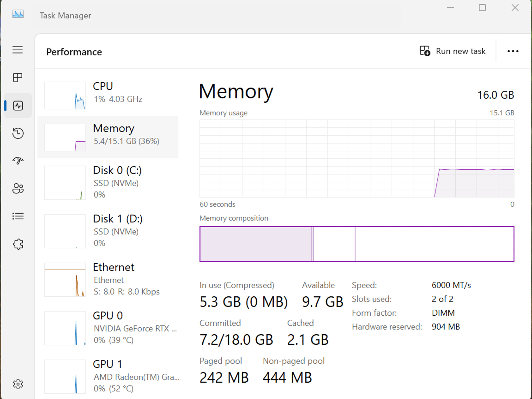Open the Services puzzle-piece icon
532x399 pixels.
(18, 244)
